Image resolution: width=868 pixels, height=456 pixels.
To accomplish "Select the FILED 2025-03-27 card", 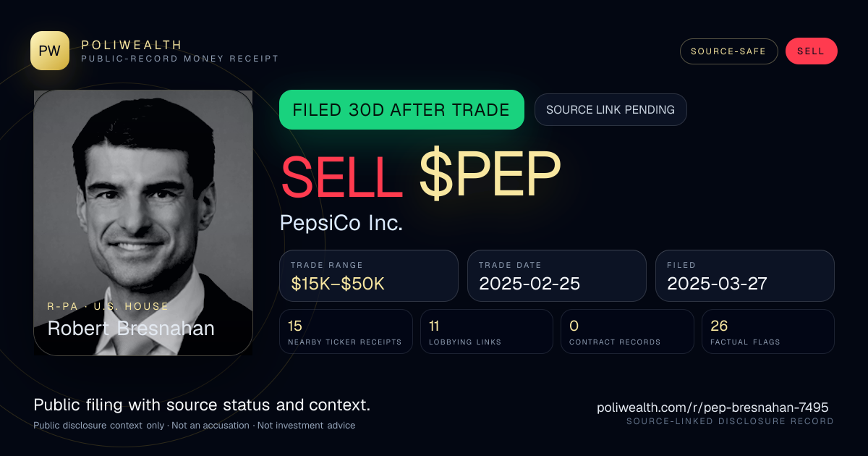I will (745, 276).
